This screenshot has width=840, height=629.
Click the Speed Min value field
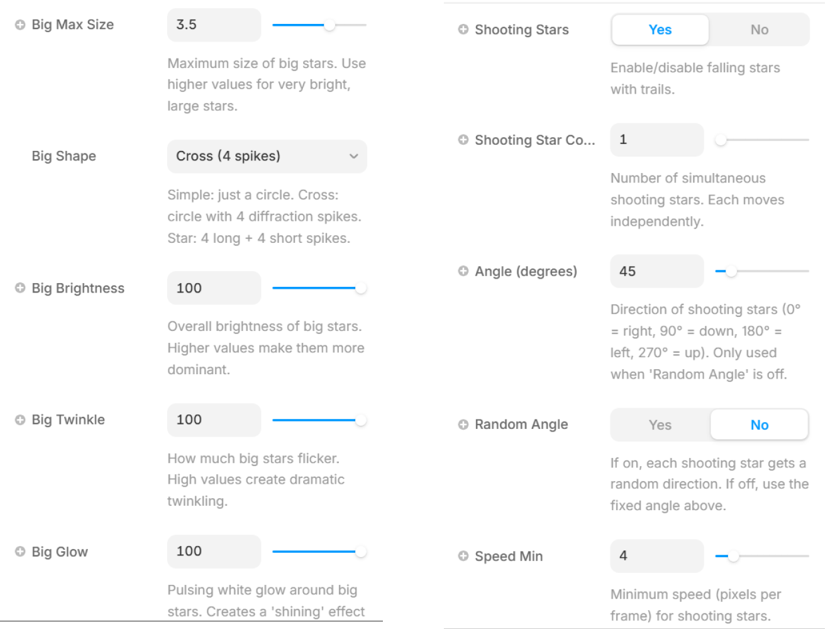pos(656,556)
